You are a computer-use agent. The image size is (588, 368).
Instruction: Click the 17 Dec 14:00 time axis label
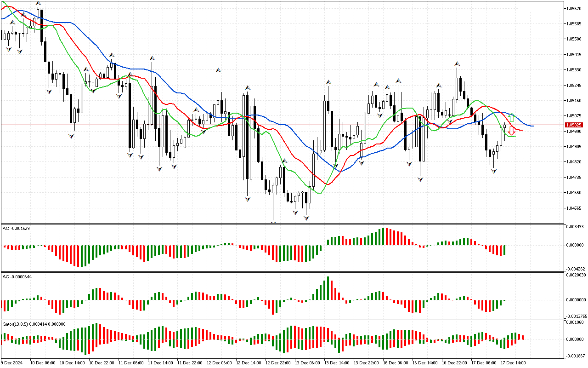[513, 363]
